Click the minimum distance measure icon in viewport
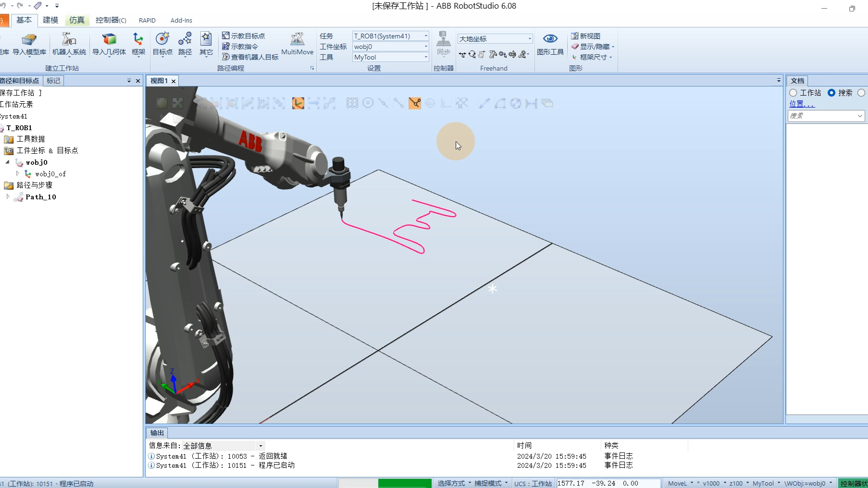Screen dimensions: 868x488 tap(531, 103)
